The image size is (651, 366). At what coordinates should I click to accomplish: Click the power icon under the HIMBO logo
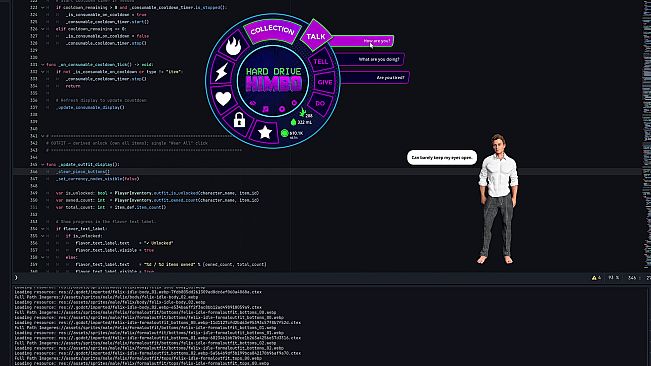(294, 102)
